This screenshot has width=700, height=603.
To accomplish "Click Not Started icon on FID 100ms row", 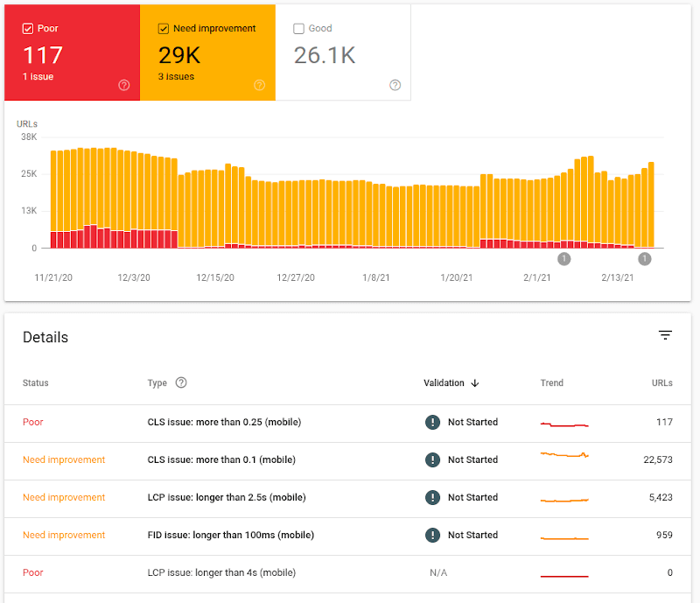I will click(x=432, y=535).
